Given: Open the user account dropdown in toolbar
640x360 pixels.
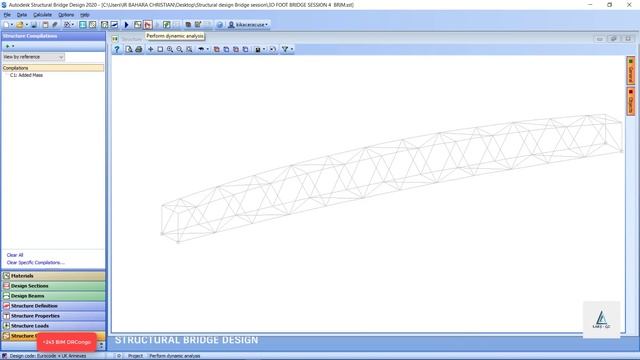Looking at the screenshot, I should tap(248, 25).
